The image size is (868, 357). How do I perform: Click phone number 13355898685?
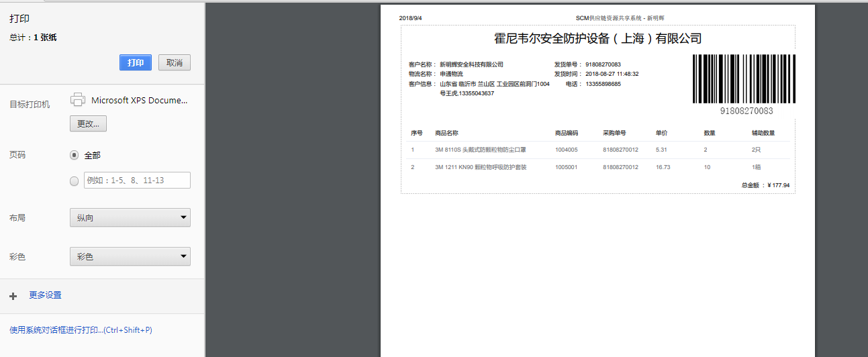(603, 84)
